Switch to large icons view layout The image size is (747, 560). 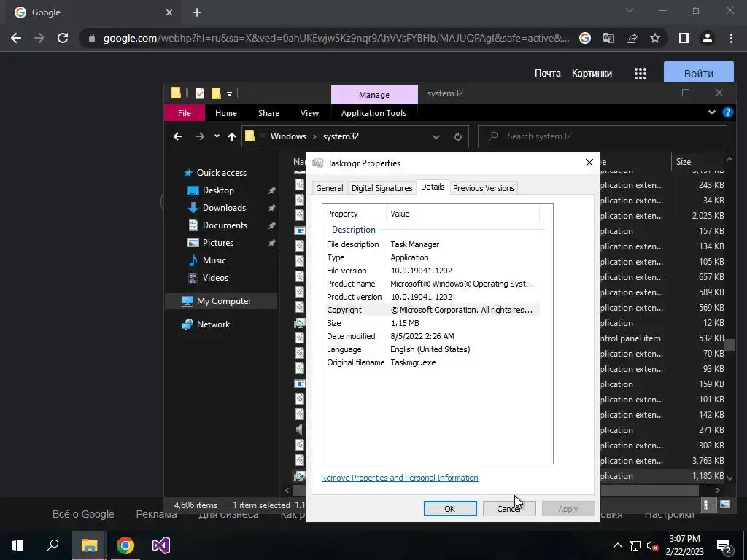pyautogui.click(x=724, y=505)
